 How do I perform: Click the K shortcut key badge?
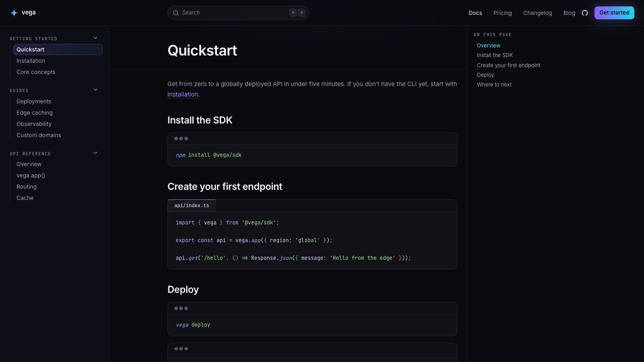301,13
